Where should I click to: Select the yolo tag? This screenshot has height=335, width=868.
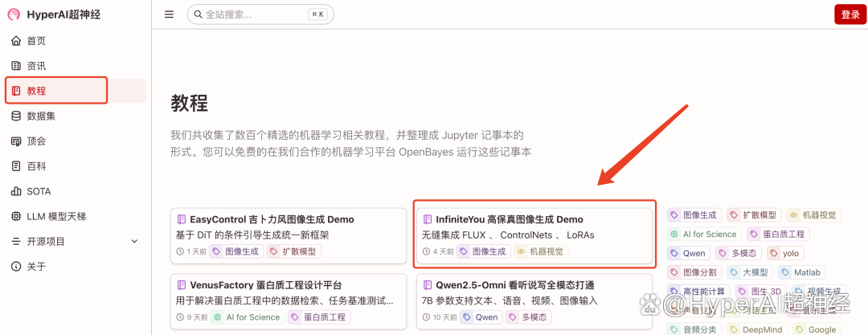pyautogui.click(x=785, y=253)
